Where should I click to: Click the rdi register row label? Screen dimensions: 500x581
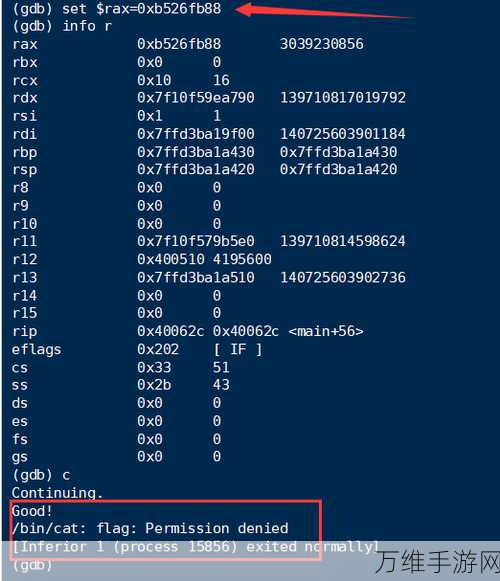click(24, 134)
